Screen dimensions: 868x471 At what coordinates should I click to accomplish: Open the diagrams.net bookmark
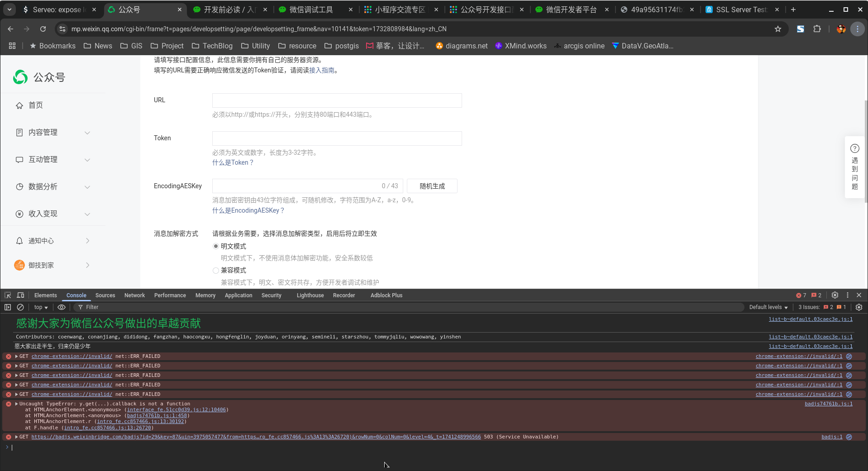[x=462, y=46]
